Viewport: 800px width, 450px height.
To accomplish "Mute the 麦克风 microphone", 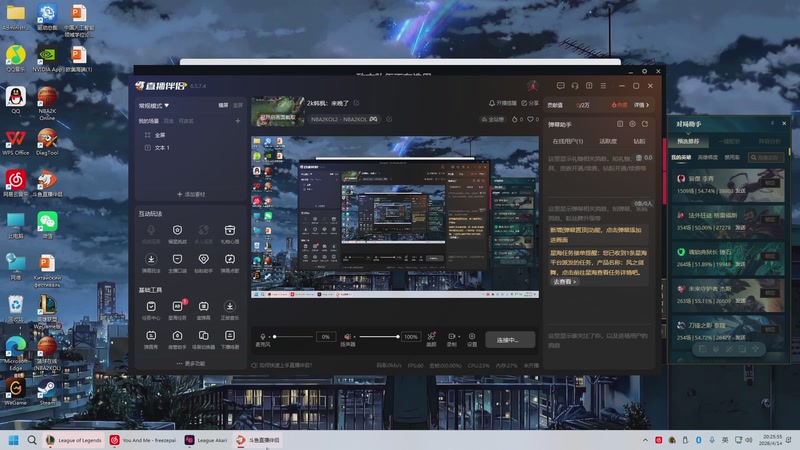I will coord(263,337).
